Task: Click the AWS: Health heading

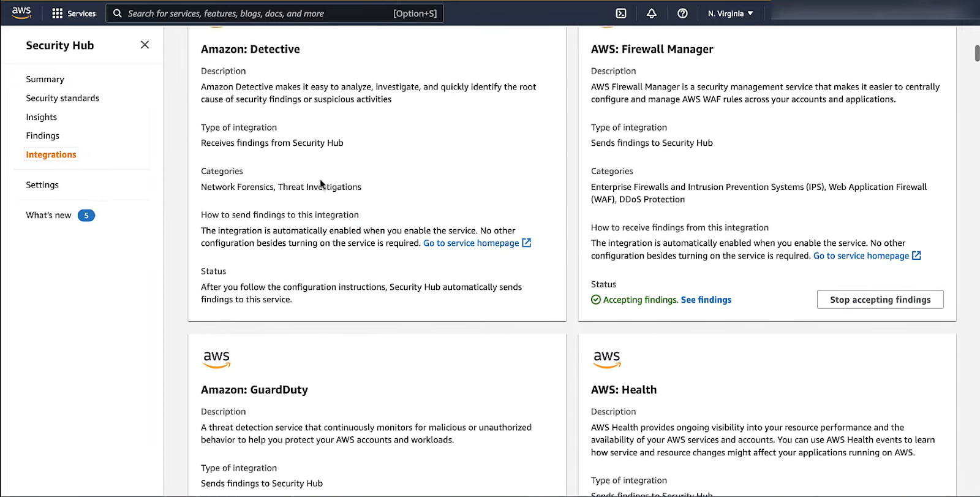Action: pos(624,390)
